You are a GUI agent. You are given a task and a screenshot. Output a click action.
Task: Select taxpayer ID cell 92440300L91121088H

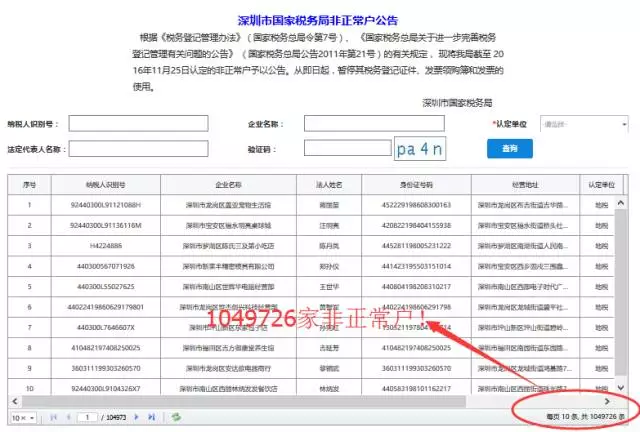106,205
